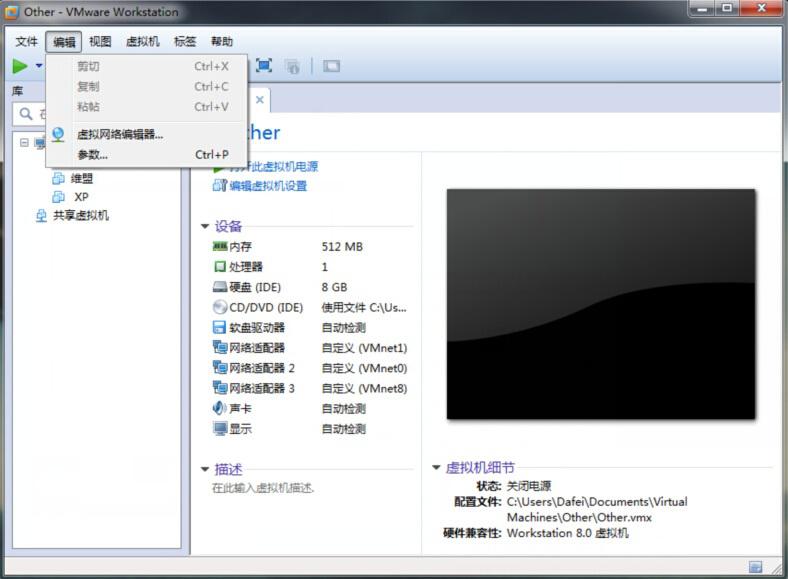Click the Memory (内存) device icon

point(220,246)
